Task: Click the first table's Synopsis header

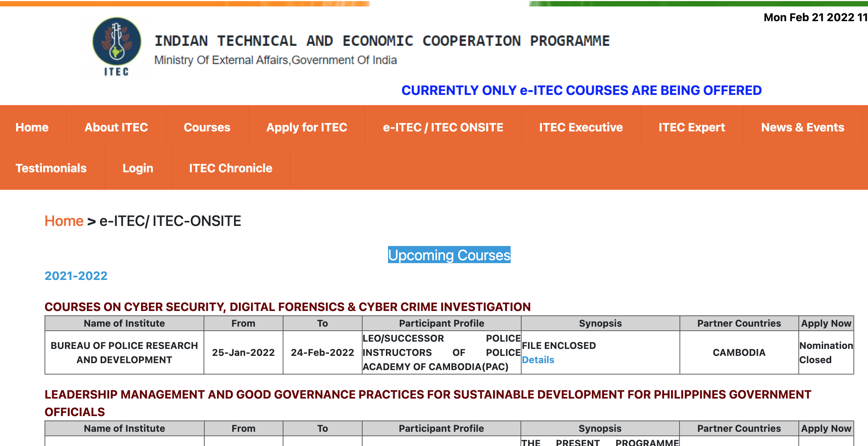Action: [600, 323]
